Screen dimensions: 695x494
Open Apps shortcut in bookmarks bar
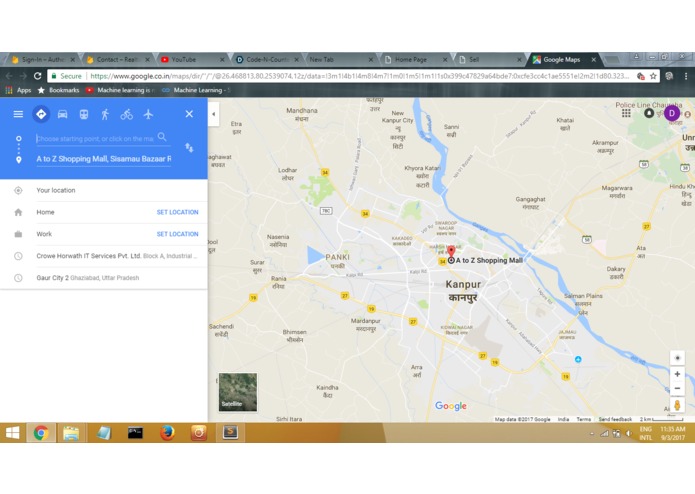point(18,90)
